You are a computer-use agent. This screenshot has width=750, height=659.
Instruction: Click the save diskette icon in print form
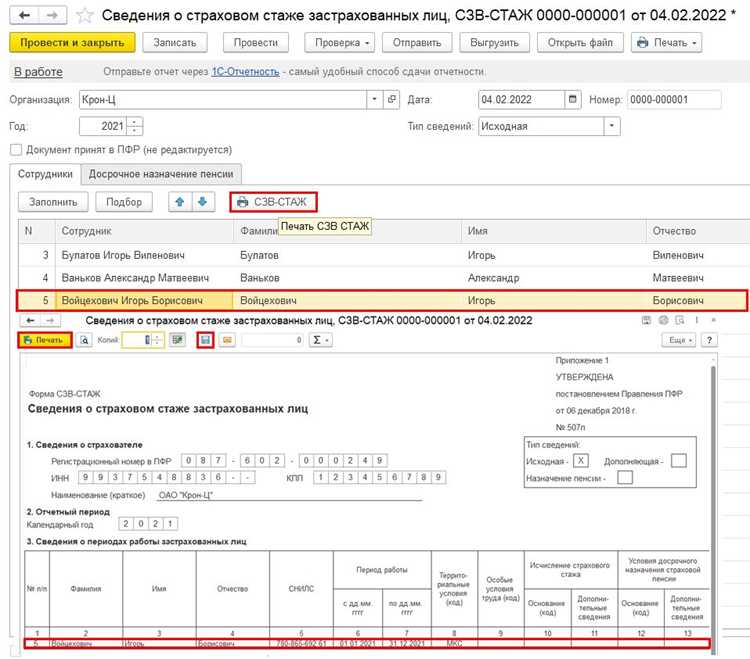click(x=205, y=340)
